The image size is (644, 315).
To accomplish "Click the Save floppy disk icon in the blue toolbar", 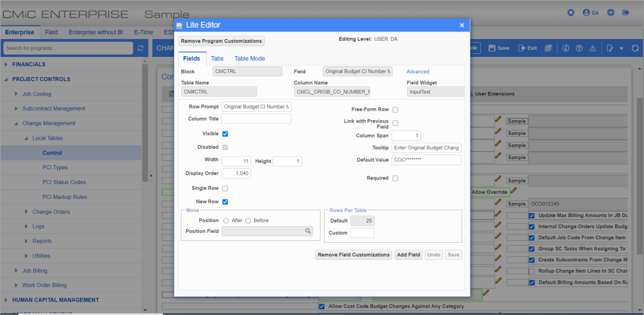I will [x=492, y=48].
